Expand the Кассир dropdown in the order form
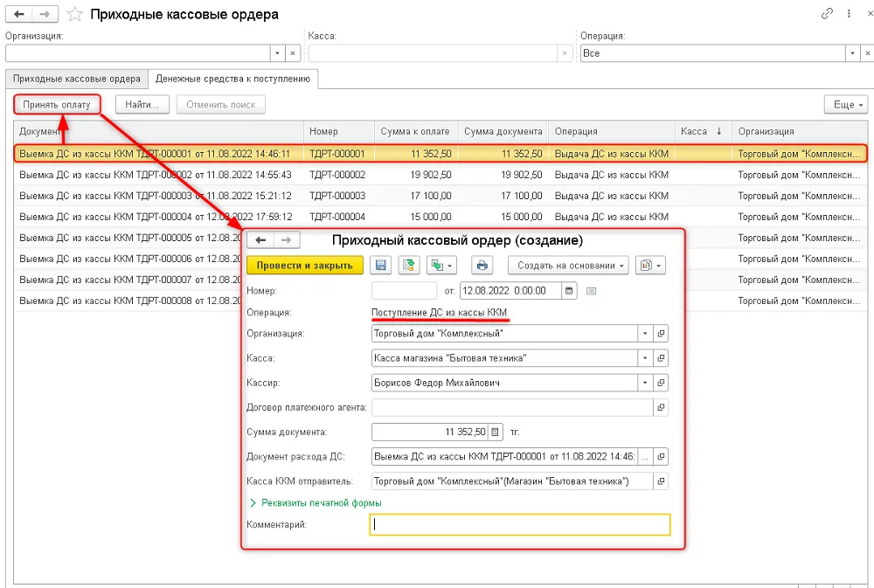The width and height of the screenshot is (874, 588). tap(646, 383)
